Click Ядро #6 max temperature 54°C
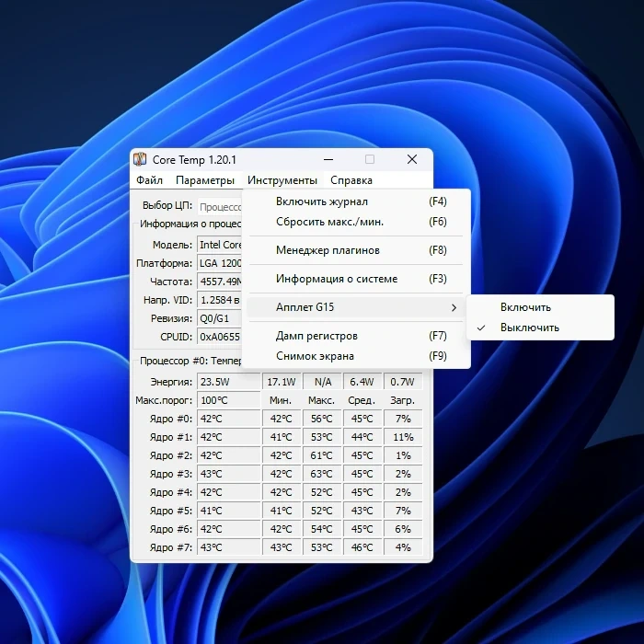The height and width of the screenshot is (644, 644). pos(322,529)
